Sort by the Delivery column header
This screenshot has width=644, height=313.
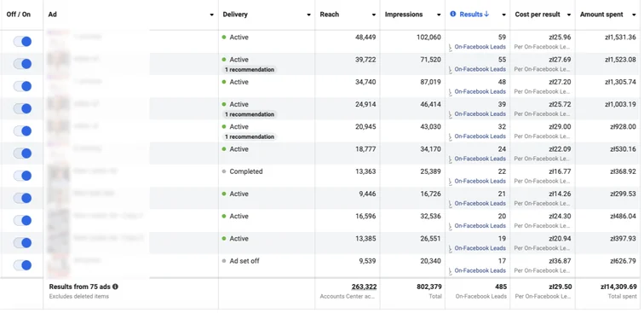[235, 14]
